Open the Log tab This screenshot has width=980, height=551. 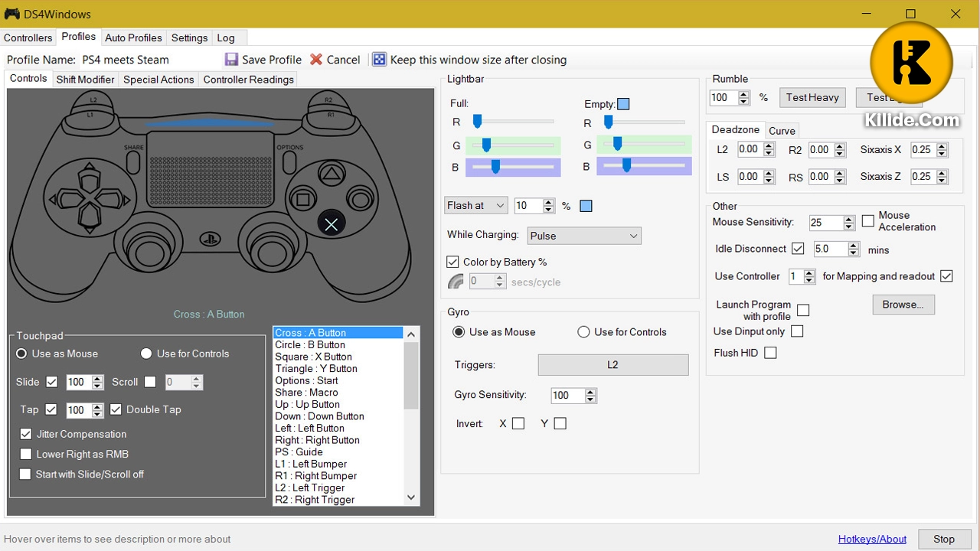[x=226, y=37]
